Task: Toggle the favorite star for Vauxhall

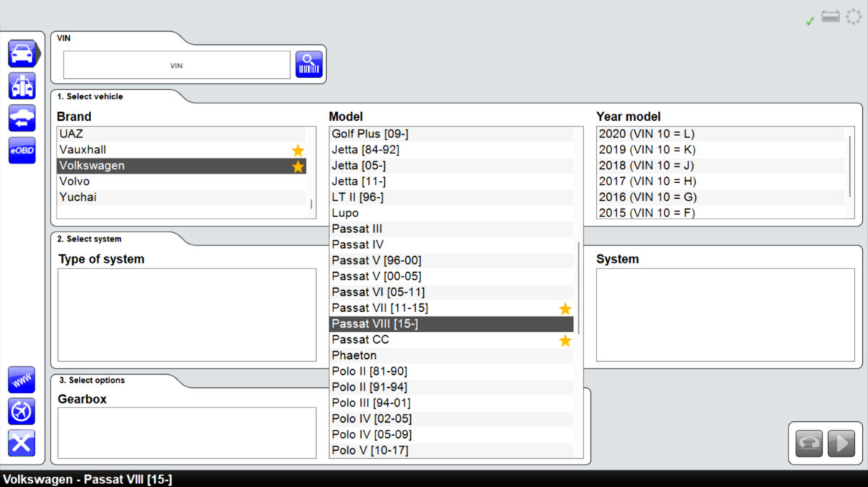Action: coord(298,151)
